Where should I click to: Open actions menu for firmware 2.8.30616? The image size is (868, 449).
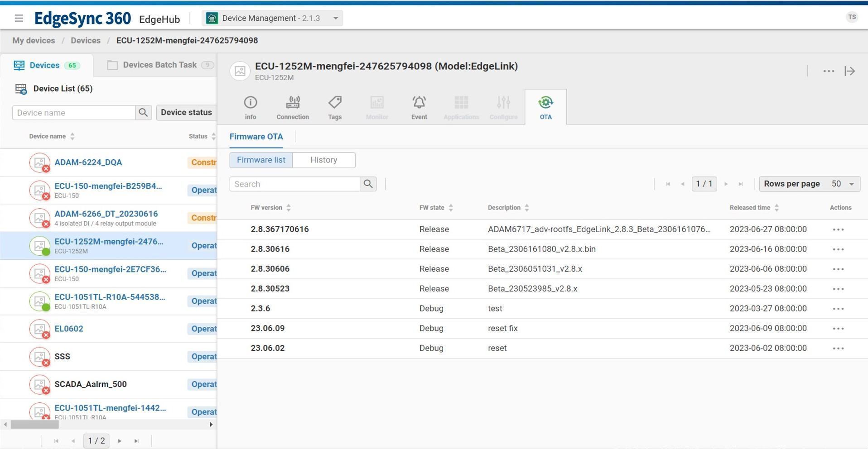point(838,249)
